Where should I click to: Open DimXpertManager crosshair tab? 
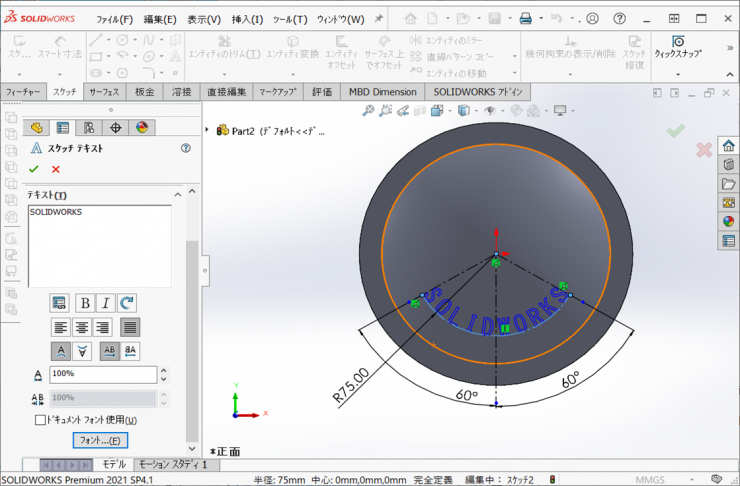tap(116, 127)
